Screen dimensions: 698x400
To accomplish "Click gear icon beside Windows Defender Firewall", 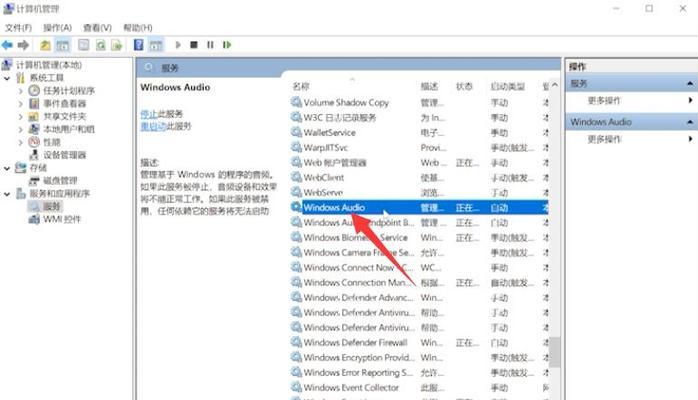I will (x=296, y=342).
